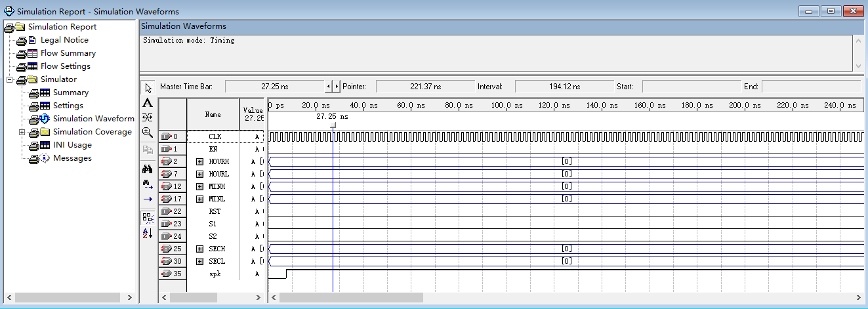Click the Simulator folder label

click(x=58, y=79)
